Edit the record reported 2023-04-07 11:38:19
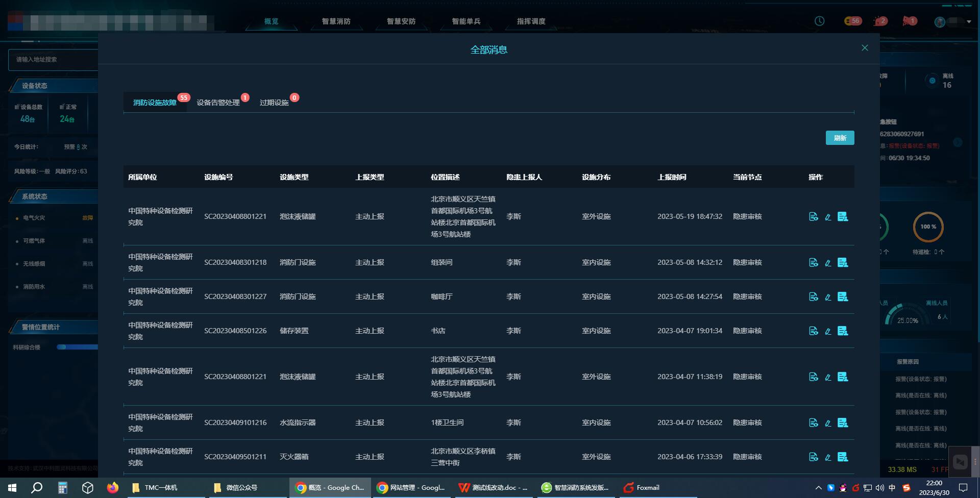This screenshot has width=980, height=498. [x=828, y=377]
